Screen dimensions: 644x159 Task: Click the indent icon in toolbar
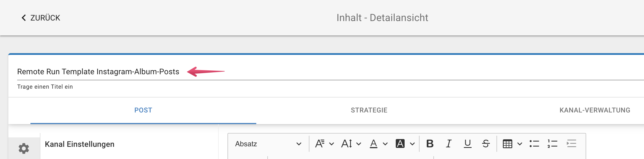click(x=571, y=144)
